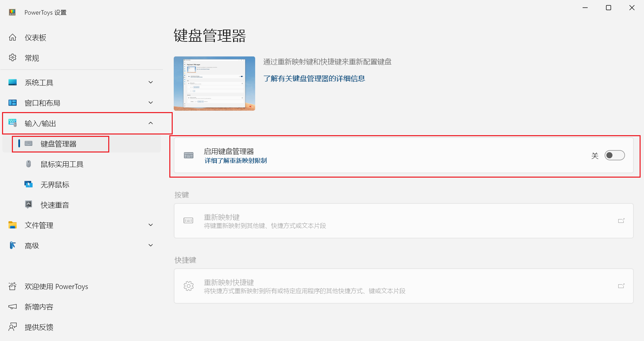Image resolution: width=644 pixels, height=341 pixels.
Task: Click the 键盘管理器 page heading
Action: [210, 36]
